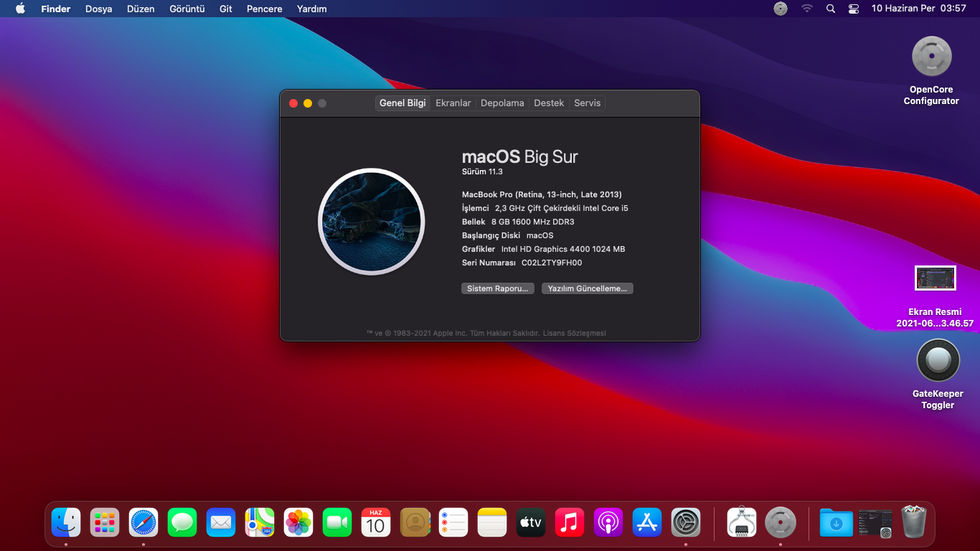980x551 pixels.
Task: Select the Genel Bilgi tab
Action: pos(402,103)
